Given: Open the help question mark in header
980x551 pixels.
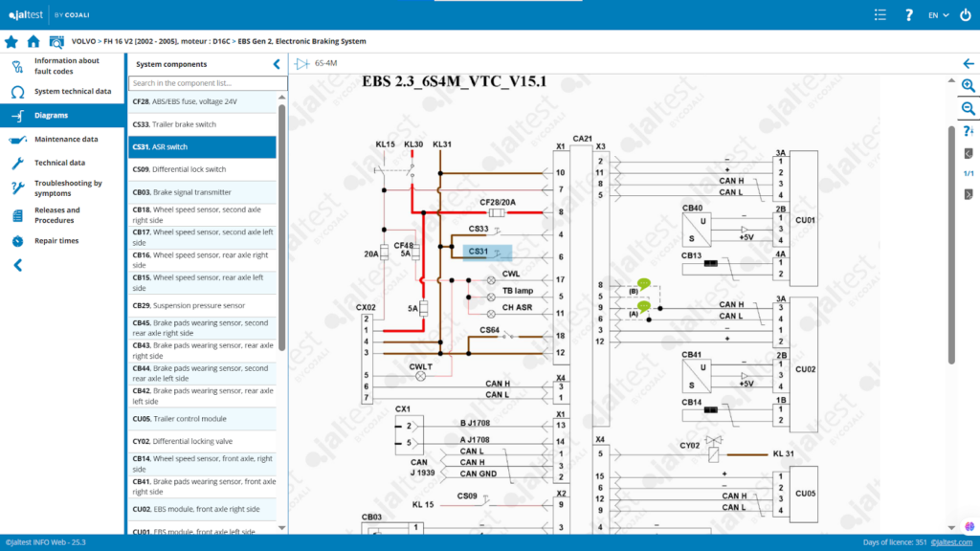Looking at the screenshot, I should (x=907, y=14).
